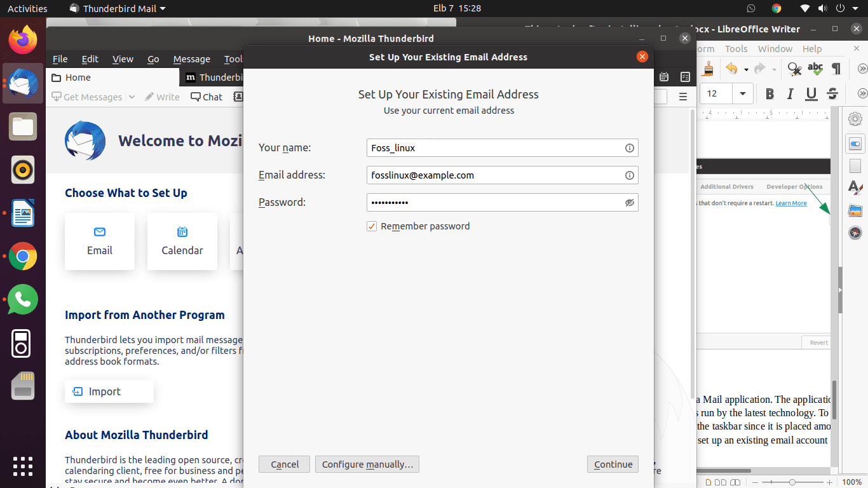This screenshot has width=868, height=488.
Task: Expand the Writer formatting toolbar overflow chevron
Action: coord(862,93)
